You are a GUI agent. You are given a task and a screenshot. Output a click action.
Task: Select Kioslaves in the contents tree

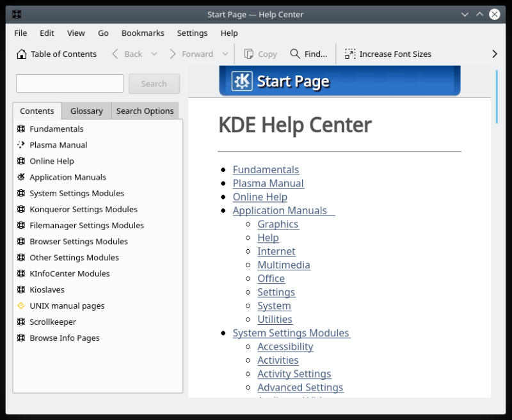(x=47, y=290)
